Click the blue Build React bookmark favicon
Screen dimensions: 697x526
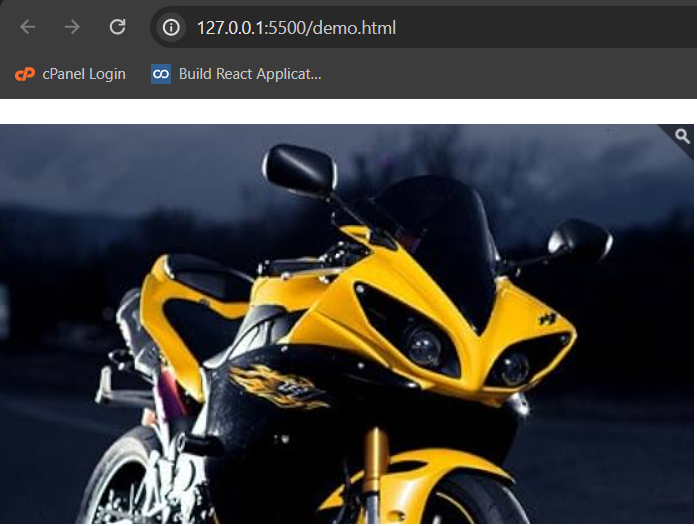point(161,74)
